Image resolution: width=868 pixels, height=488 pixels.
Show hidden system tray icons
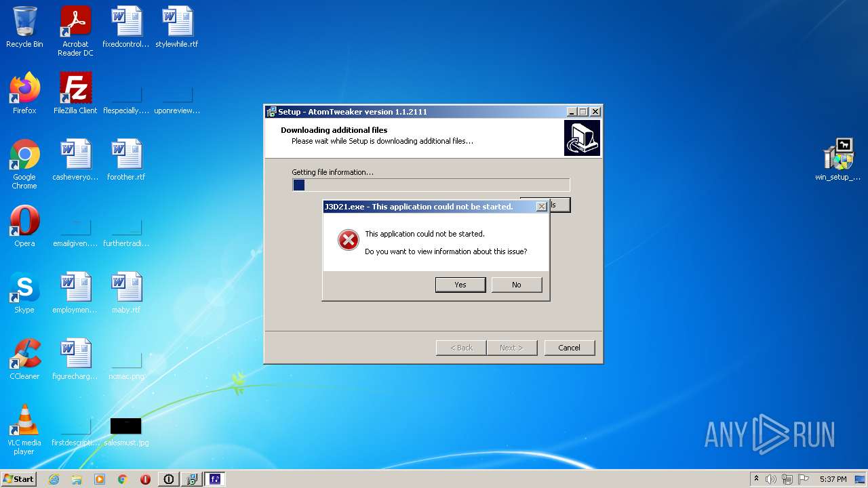pos(756,479)
